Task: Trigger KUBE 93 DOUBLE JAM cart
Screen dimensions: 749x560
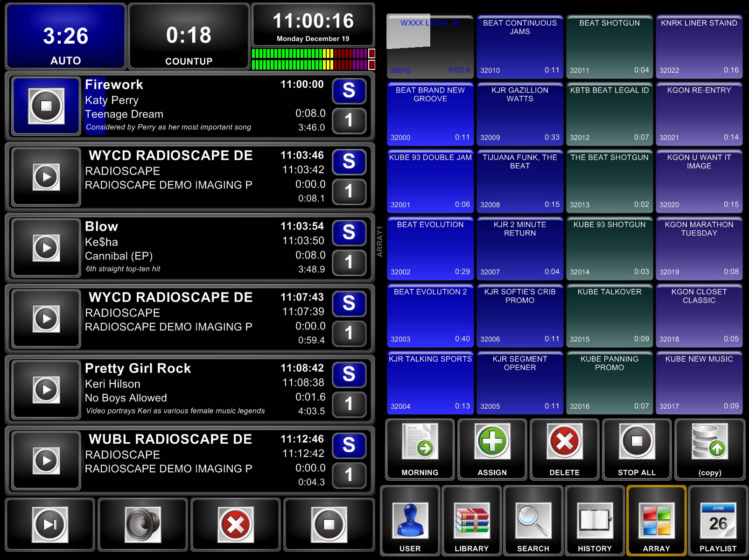Action: 430,181
